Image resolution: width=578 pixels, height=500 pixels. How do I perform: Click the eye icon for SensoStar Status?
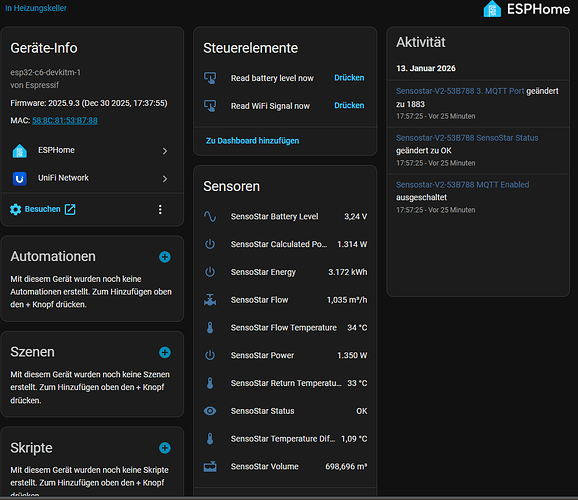click(x=210, y=411)
